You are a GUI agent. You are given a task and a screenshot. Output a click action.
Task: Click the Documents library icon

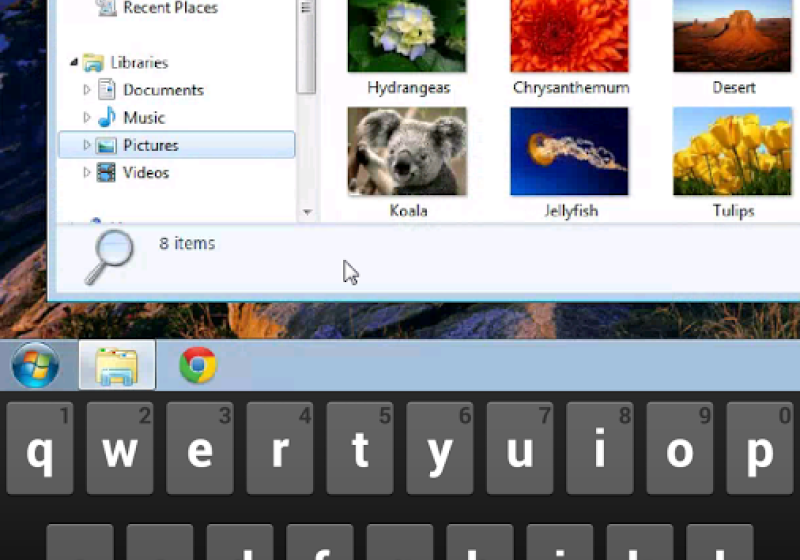click(106, 90)
